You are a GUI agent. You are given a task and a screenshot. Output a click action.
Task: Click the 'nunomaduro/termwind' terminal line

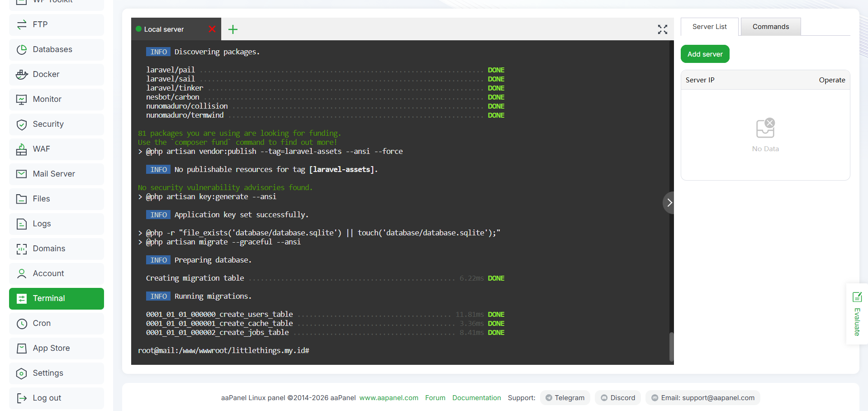(325, 115)
